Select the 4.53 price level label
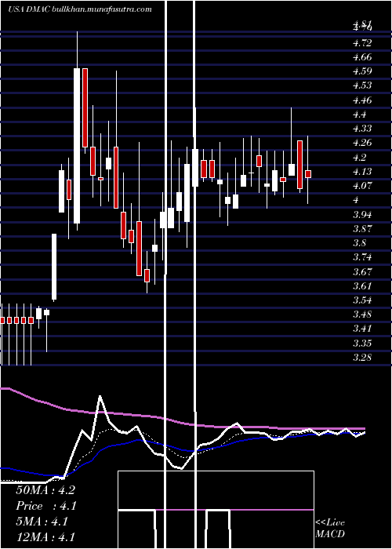 [x=362, y=85]
